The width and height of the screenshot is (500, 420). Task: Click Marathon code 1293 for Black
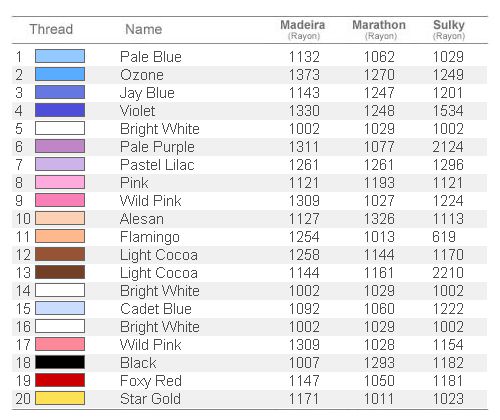(379, 363)
